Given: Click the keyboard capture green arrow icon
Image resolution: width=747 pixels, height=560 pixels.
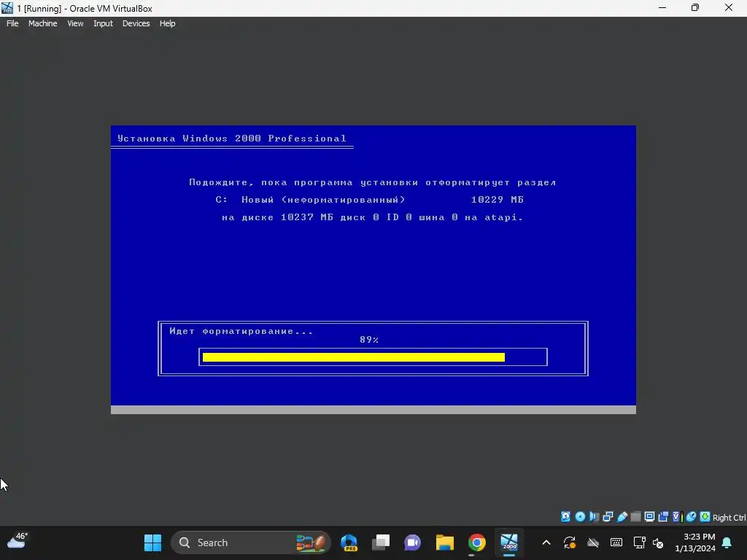Looking at the screenshot, I should 705,517.
